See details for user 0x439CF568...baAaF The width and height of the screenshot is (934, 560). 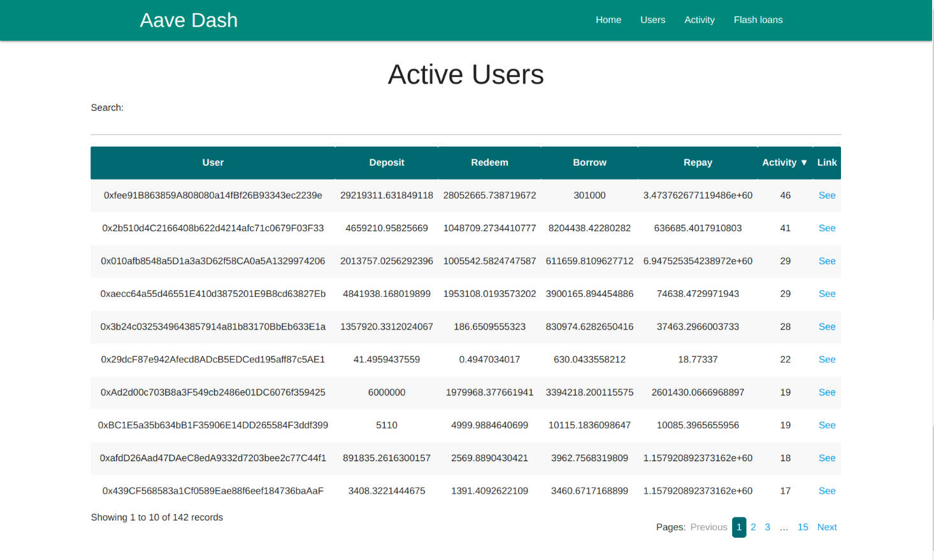(x=827, y=491)
